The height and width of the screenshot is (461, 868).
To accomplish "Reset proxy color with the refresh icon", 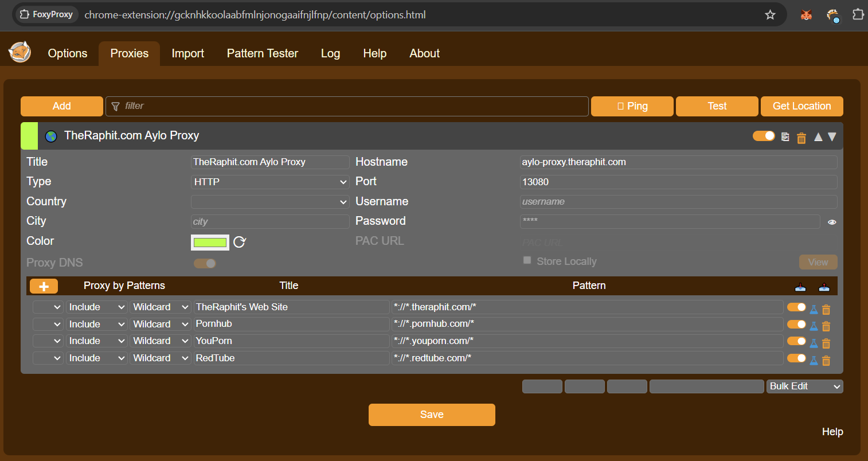I will 240,242.
